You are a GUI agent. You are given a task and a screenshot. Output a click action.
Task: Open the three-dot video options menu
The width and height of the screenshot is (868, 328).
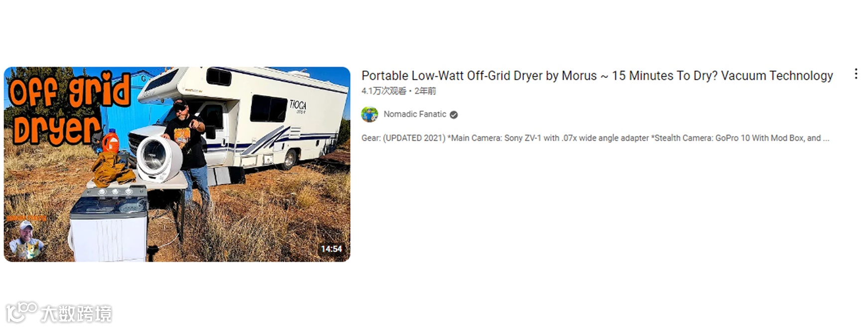point(856,74)
